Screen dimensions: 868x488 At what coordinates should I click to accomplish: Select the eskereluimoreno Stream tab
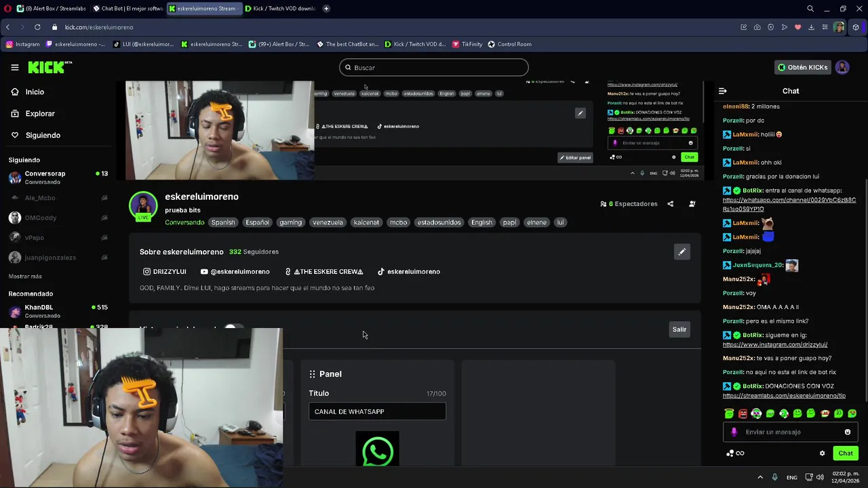coord(203,8)
